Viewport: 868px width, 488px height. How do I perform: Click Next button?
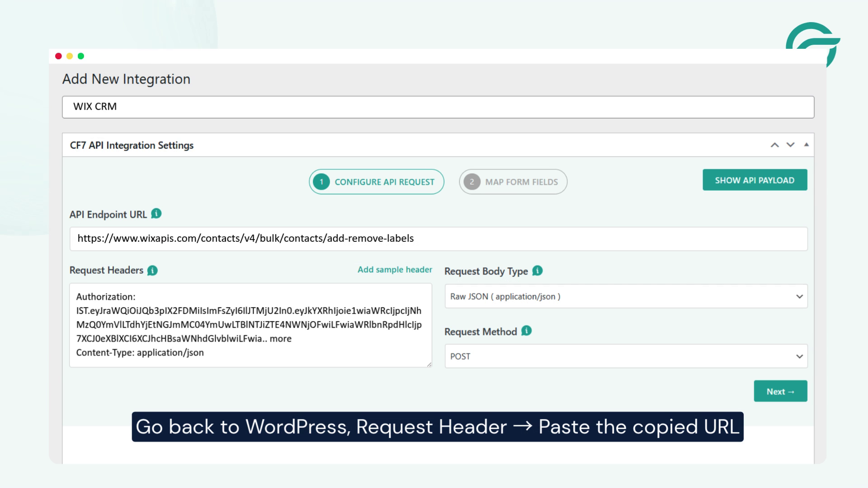click(x=781, y=391)
